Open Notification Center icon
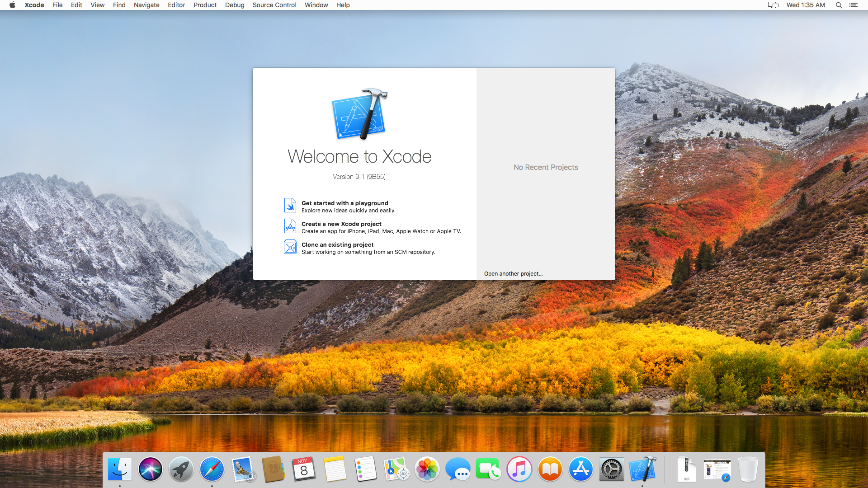The height and width of the screenshot is (488, 868). tap(853, 5)
